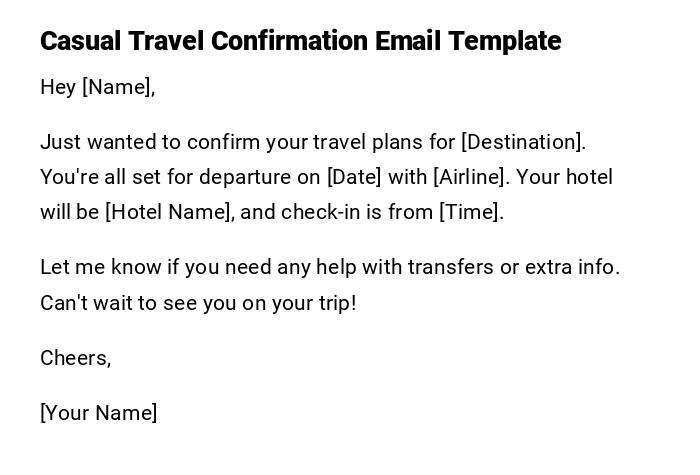Click the [Hotel Name] placeholder
The image size is (700, 475).
[x=168, y=212]
